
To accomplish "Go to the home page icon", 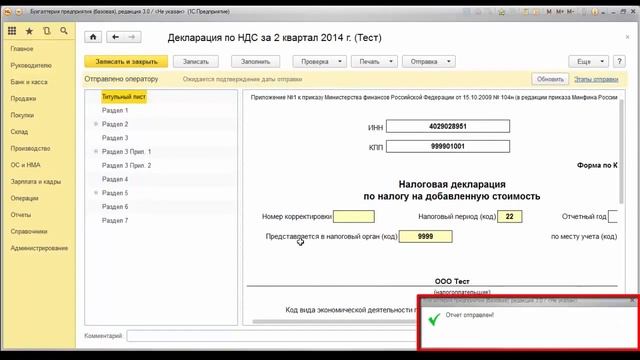I will [93, 37].
